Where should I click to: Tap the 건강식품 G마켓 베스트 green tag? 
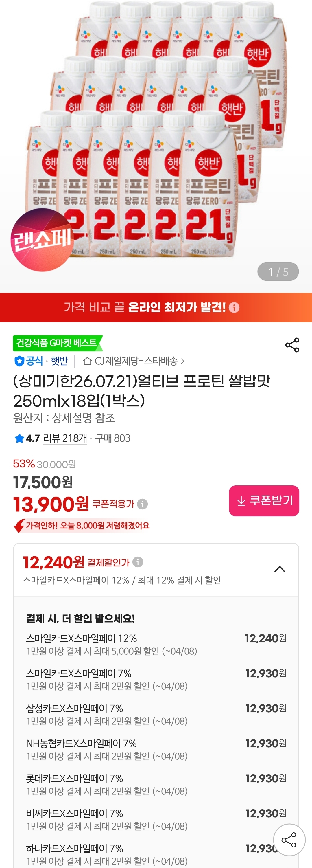[58, 343]
